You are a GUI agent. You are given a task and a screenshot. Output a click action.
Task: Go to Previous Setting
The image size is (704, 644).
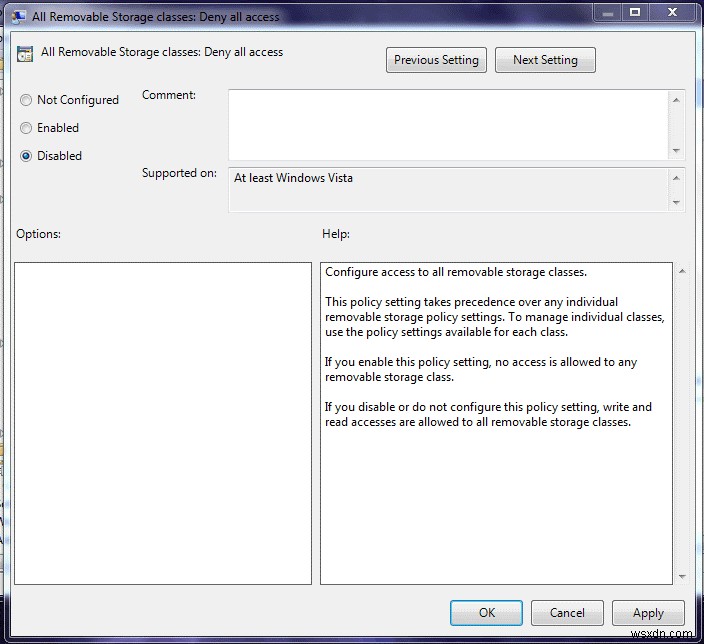click(436, 60)
